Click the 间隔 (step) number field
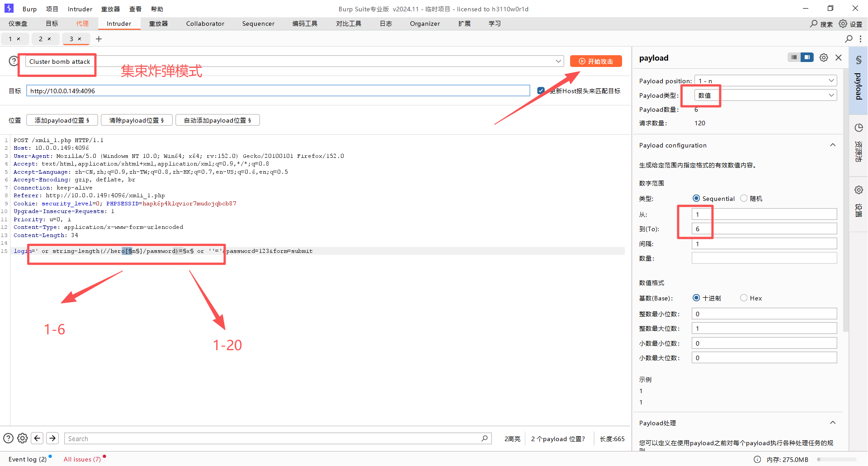 coord(764,244)
